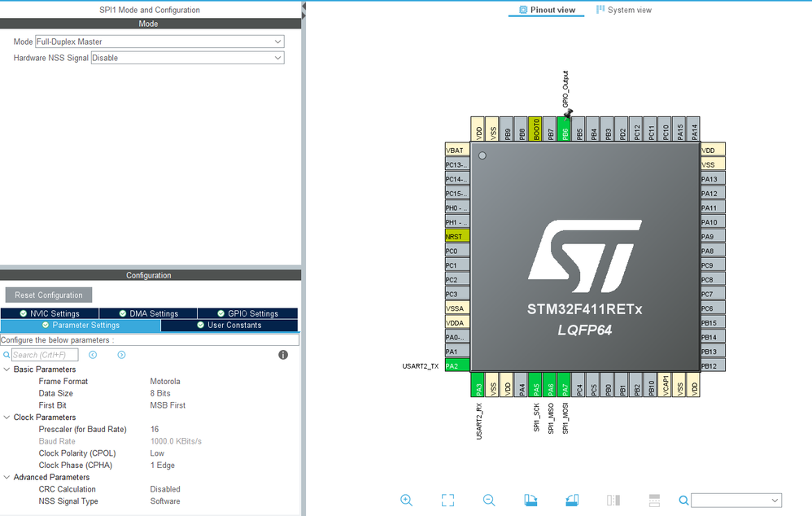The height and width of the screenshot is (516, 812).
Task: Click the parameter info icon
Action: click(283, 355)
